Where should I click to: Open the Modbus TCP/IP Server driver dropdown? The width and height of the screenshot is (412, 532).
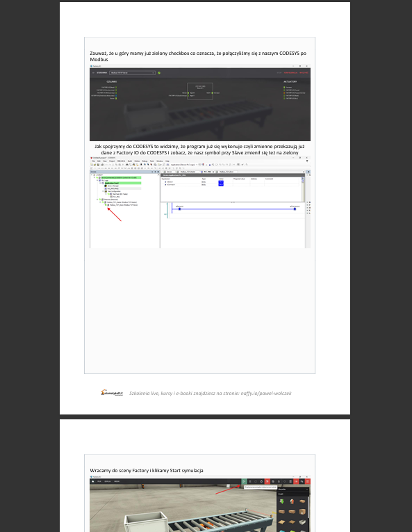(132, 72)
